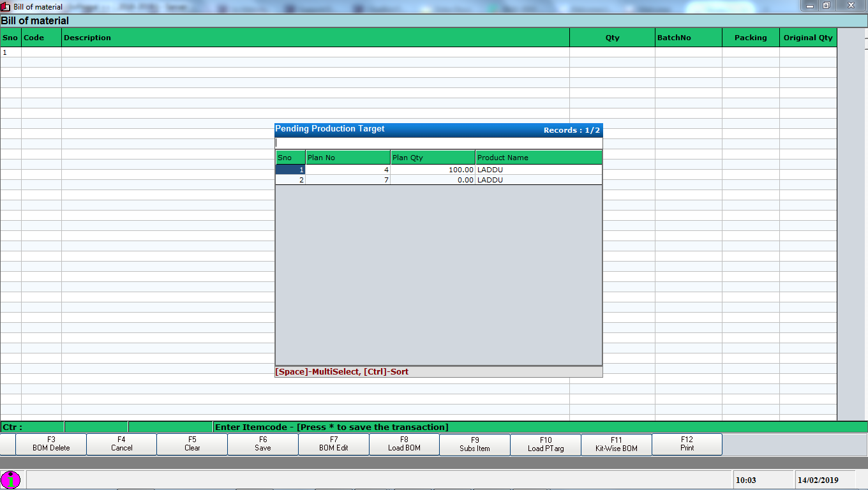This screenshot has height=490, width=868.
Task: Click the F10 Load PTarg button
Action: [x=546, y=444]
